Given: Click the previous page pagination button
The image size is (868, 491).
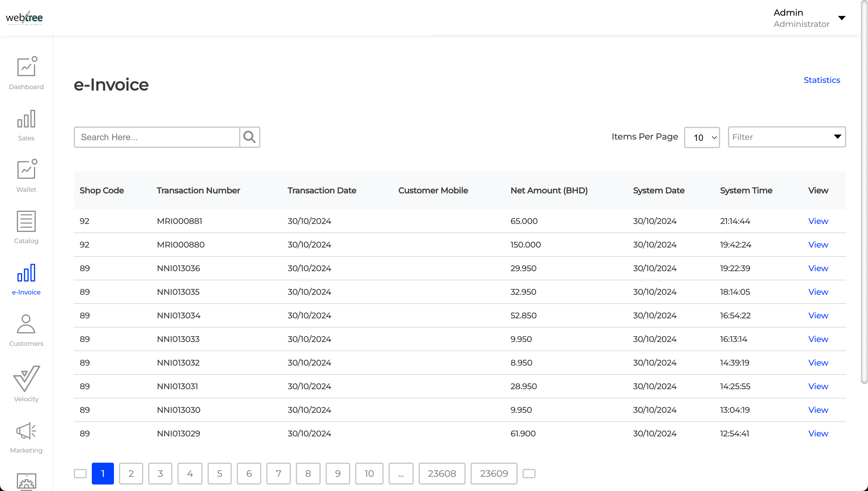Looking at the screenshot, I should (80, 474).
